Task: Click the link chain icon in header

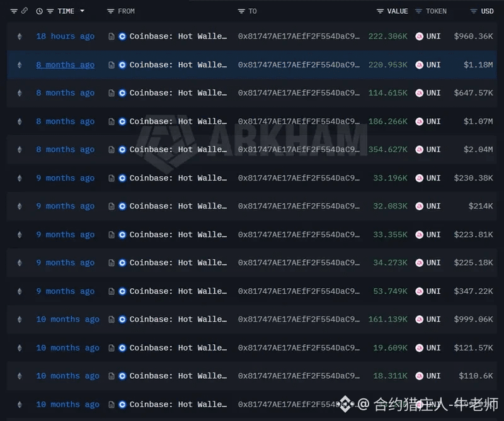Action: [x=25, y=11]
